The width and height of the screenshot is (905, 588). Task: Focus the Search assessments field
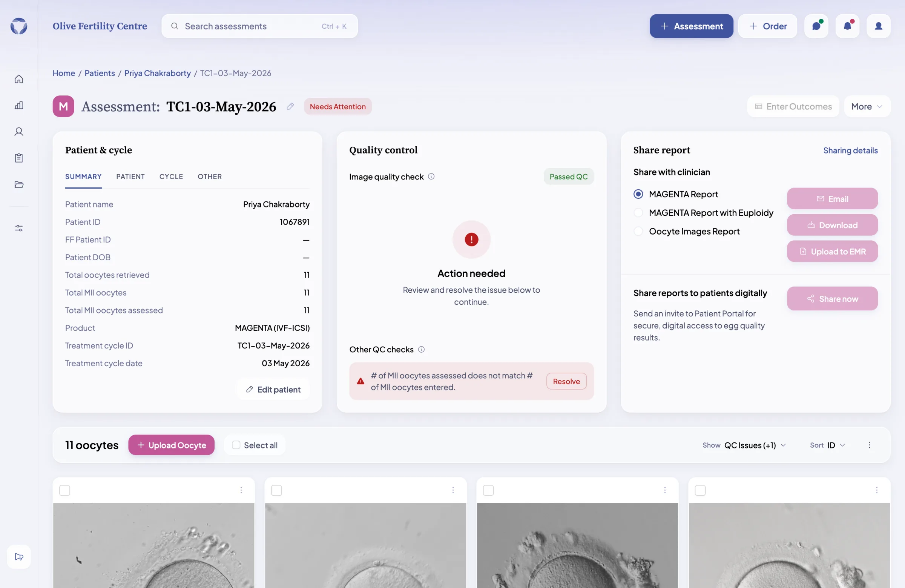(259, 26)
